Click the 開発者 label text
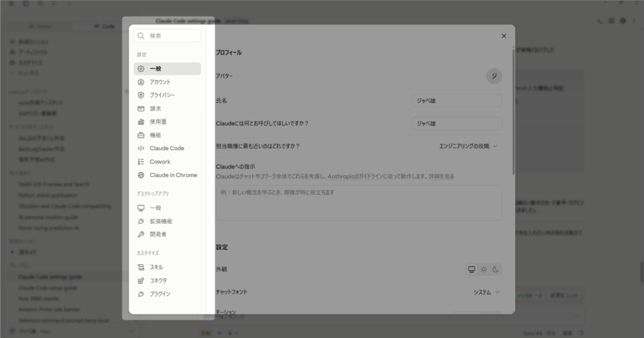 coord(158,234)
